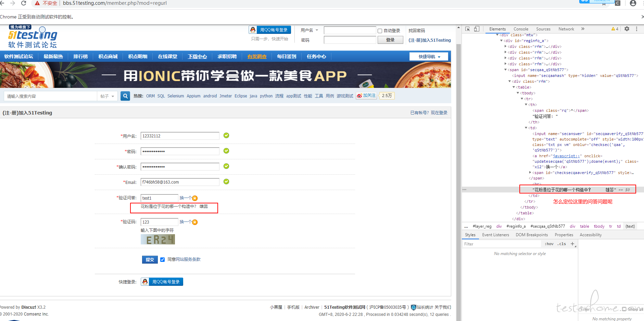Open DevTools settings gear

coord(627,29)
